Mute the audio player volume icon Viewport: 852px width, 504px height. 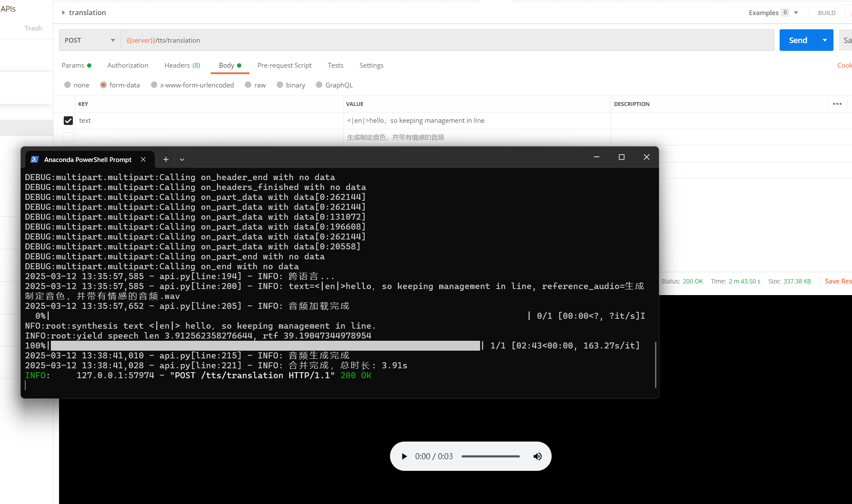tap(537, 456)
